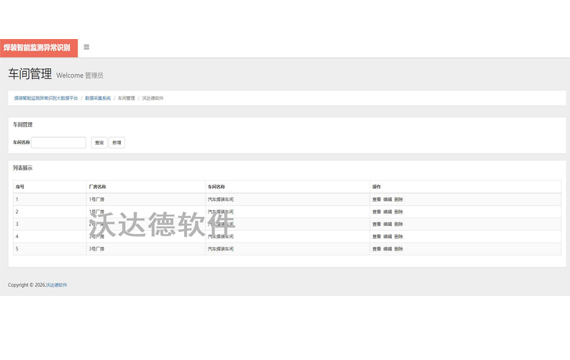570x360 pixels.
Task: Click the 沃达德软件 breadcrumb item
Action: (153, 98)
